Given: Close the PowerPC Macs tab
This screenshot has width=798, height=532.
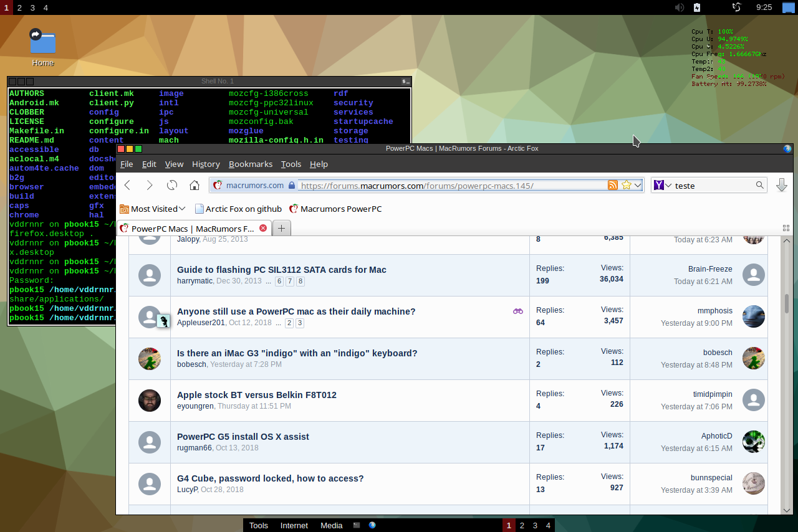Looking at the screenshot, I should pos(262,228).
